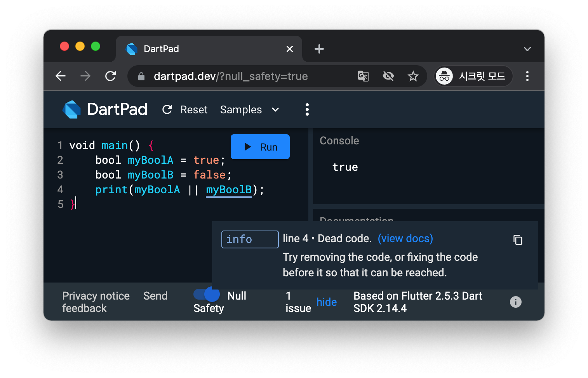Click the macOS red close window button
This screenshot has height=378, width=588.
coord(64,47)
